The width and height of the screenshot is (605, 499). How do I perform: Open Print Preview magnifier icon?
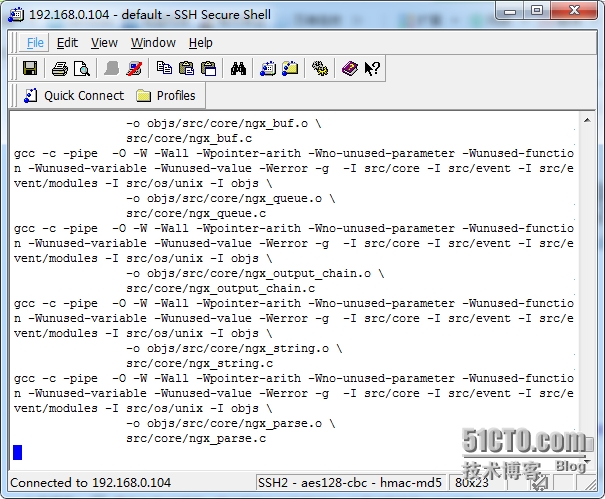click(82, 69)
